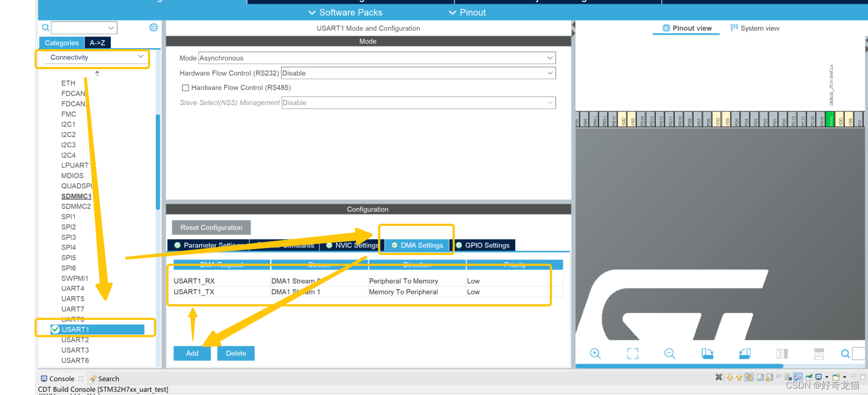
Task: Click the pin search input field
Action: [x=859, y=353]
